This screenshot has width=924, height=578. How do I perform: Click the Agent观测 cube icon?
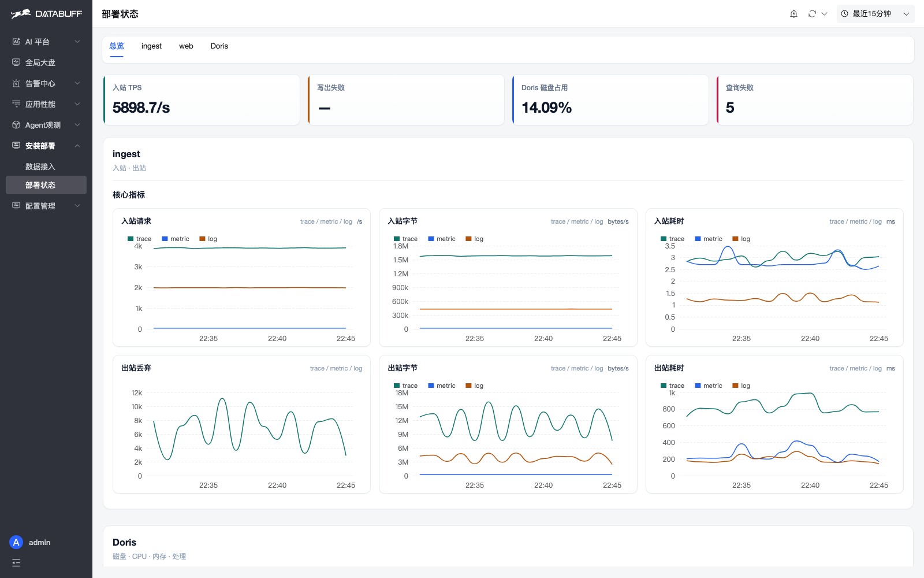(16, 125)
